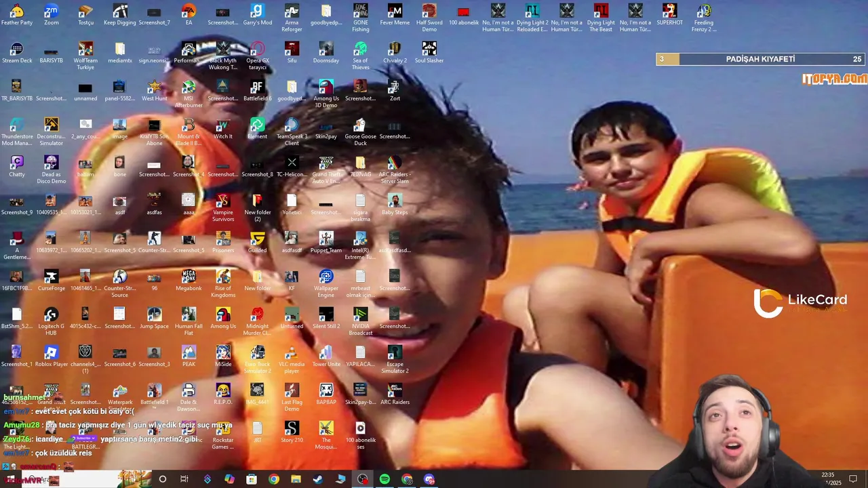
Task: Open the Chivalry 2 shortcut
Action: [395, 49]
